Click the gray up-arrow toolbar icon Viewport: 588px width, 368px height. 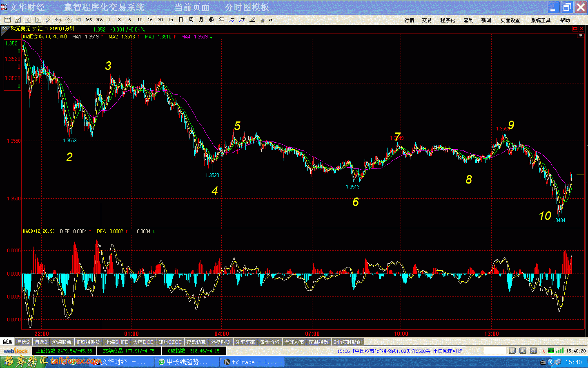(263, 20)
